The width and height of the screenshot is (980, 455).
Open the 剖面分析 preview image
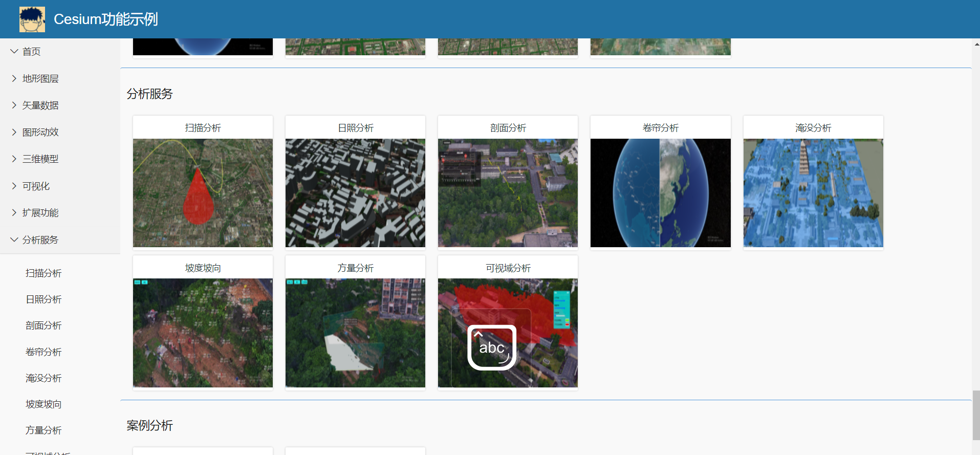pyautogui.click(x=508, y=193)
